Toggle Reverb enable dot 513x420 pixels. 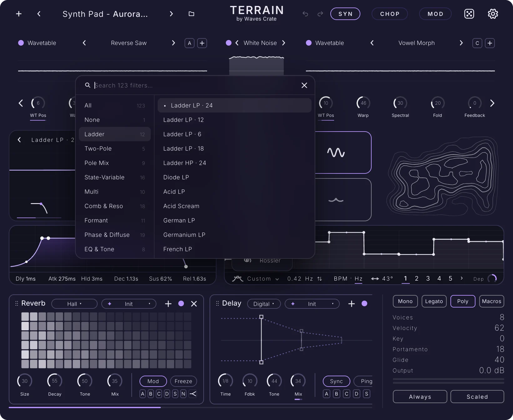tap(181, 303)
